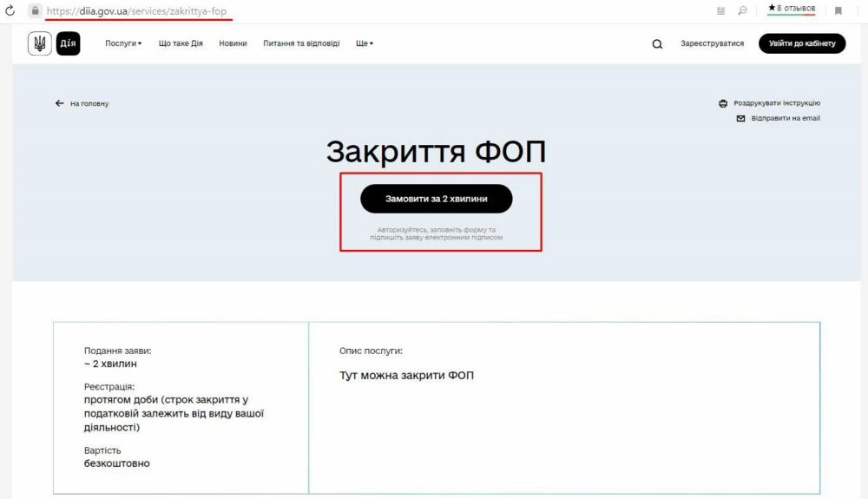The width and height of the screenshot is (868, 499).
Task: Open Питання та відповіді menu item
Action: [x=301, y=43]
